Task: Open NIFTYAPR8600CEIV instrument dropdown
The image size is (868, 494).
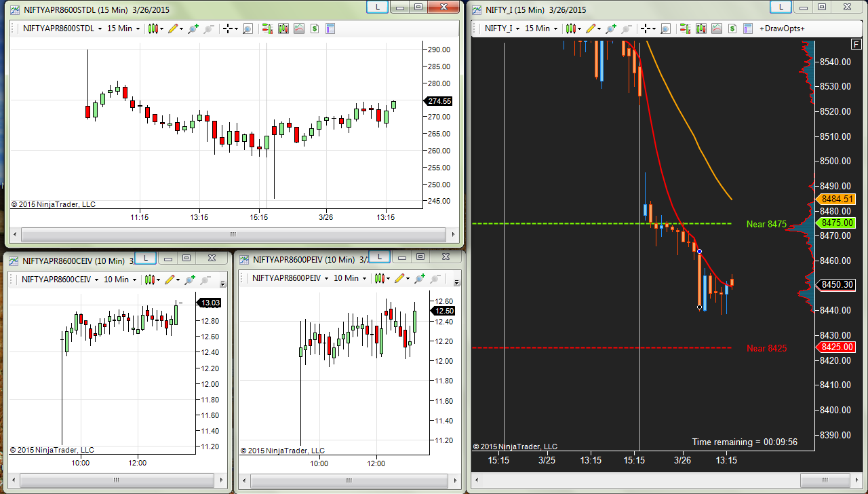Action: [x=60, y=279]
